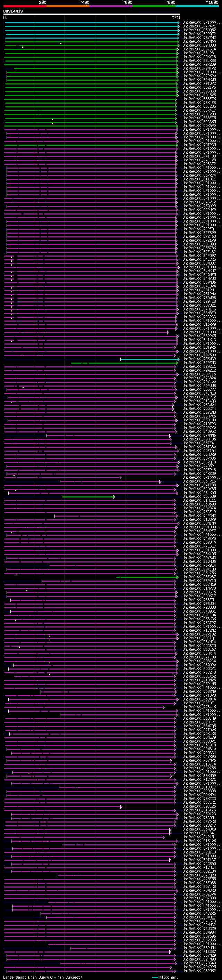This screenshot has height=980, width=222.
Task: Click the UniRef100_Q32LQ0 hit name
Action: [x=199, y=871]
